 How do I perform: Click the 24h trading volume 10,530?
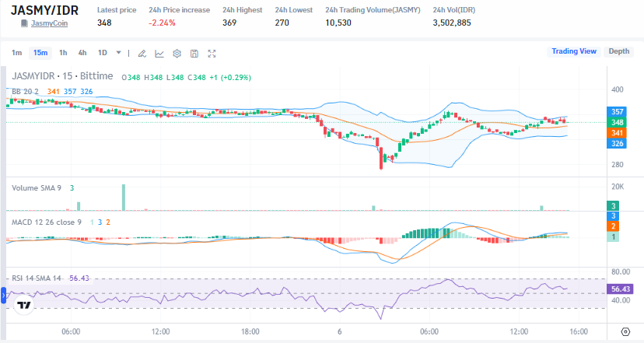point(338,23)
